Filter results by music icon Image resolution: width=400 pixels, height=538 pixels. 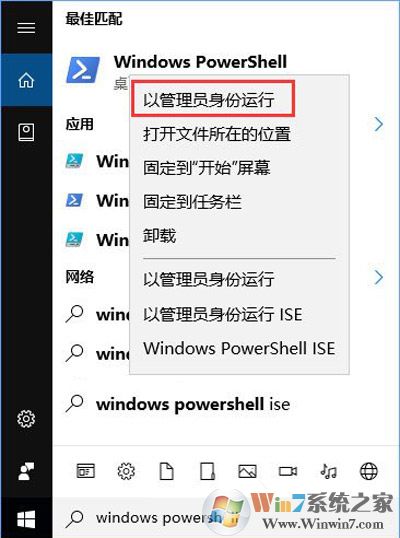pos(328,471)
